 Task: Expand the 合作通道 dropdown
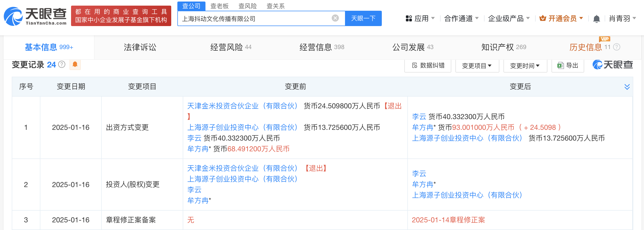tap(461, 18)
